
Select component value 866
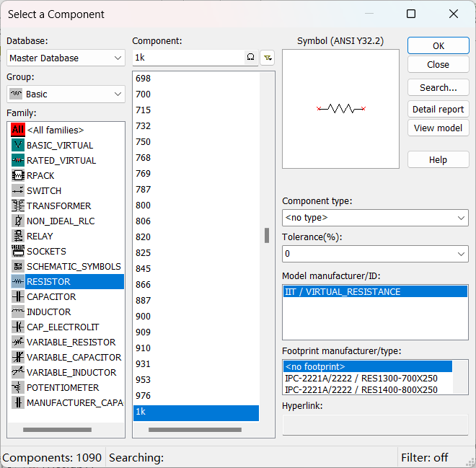point(196,284)
